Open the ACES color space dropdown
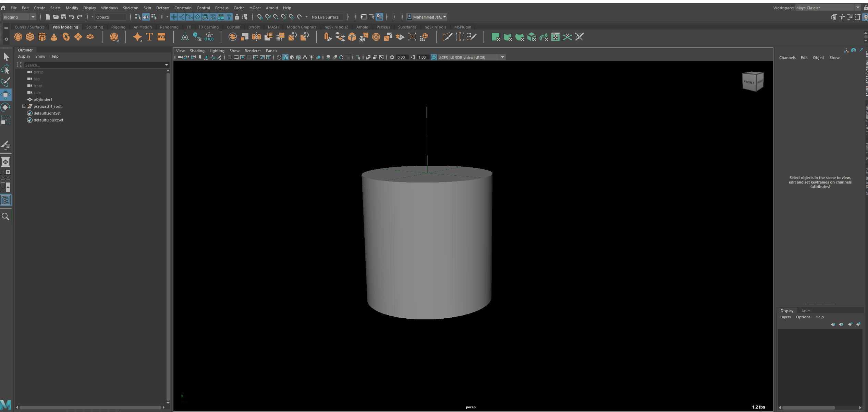Viewport: 868px width, 412px height. [x=502, y=57]
